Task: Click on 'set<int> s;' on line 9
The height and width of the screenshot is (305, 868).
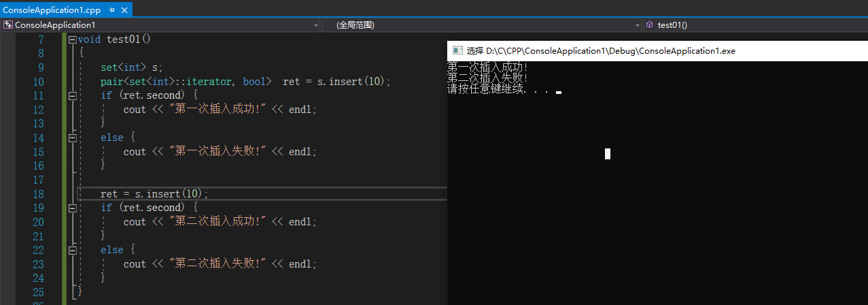Action: pyautogui.click(x=132, y=67)
